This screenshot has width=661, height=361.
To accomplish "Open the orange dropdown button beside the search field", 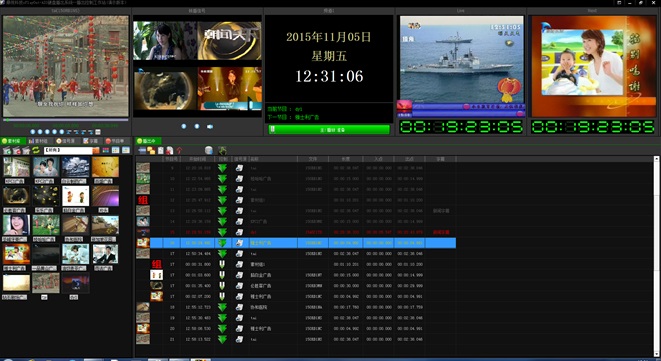I will click(96, 150).
